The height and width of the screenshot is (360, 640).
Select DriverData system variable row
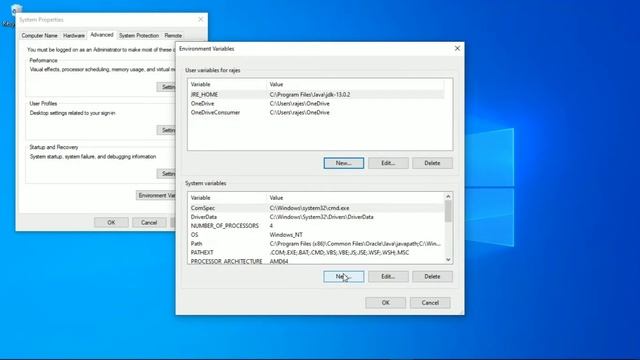(316, 217)
